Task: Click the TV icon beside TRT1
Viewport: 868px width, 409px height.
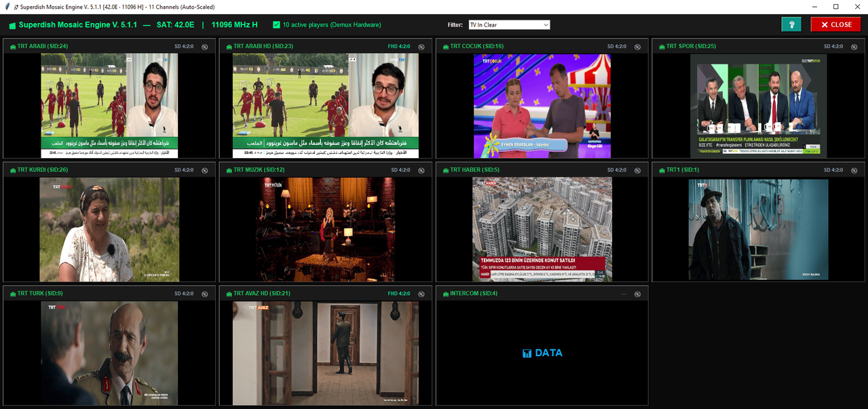Action: pyautogui.click(x=661, y=170)
